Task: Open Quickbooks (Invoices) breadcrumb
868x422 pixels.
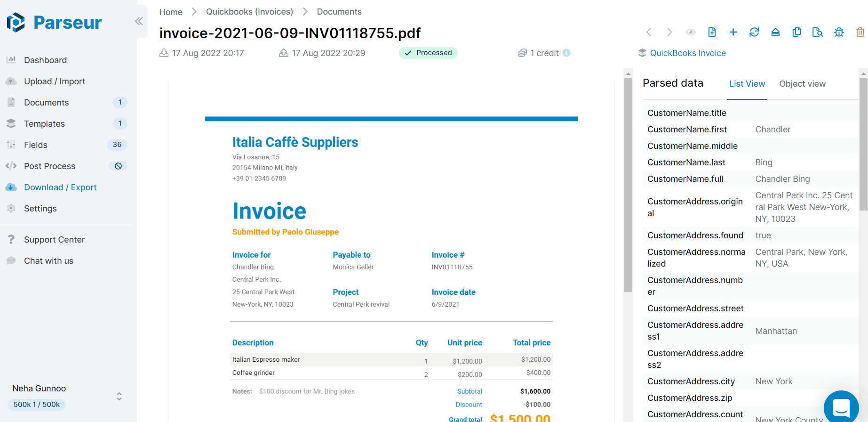Action: pos(249,12)
